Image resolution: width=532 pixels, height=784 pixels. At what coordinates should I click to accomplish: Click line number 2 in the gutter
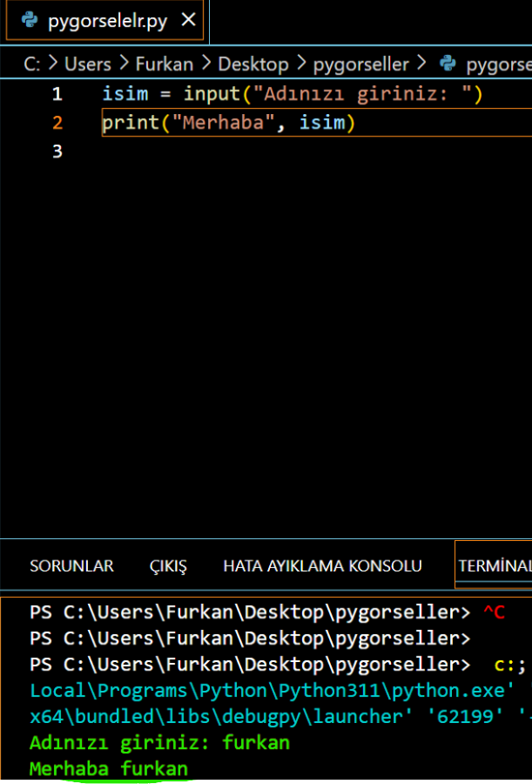click(57, 123)
